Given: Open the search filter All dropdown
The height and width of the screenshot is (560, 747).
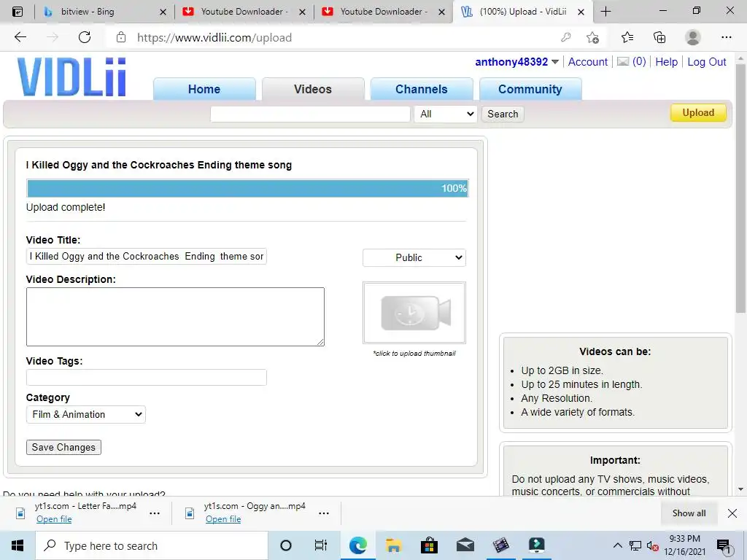Looking at the screenshot, I should point(446,114).
